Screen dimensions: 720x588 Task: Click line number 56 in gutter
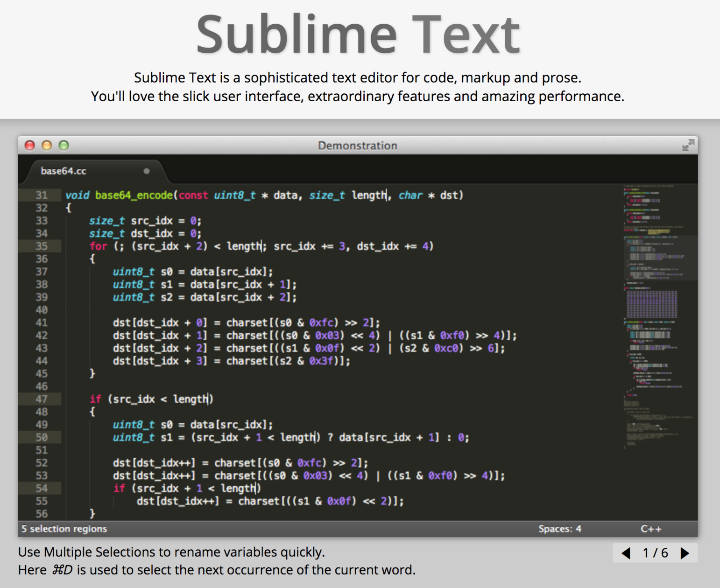point(42,514)
